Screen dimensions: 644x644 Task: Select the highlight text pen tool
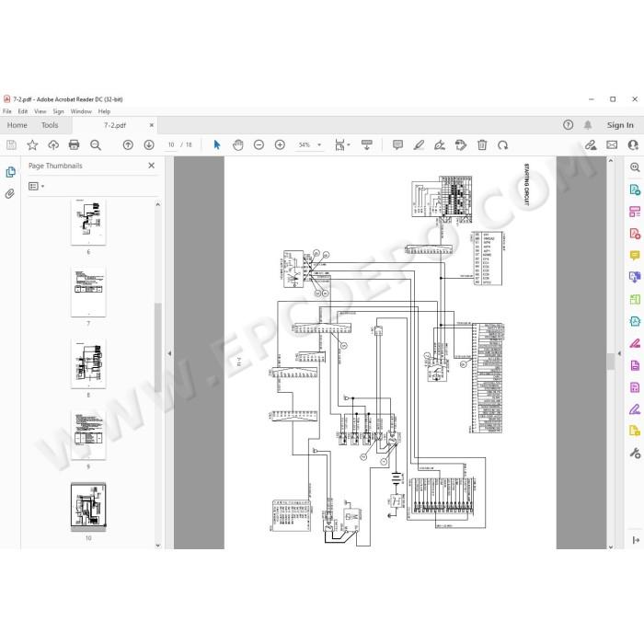coord(419,145)
